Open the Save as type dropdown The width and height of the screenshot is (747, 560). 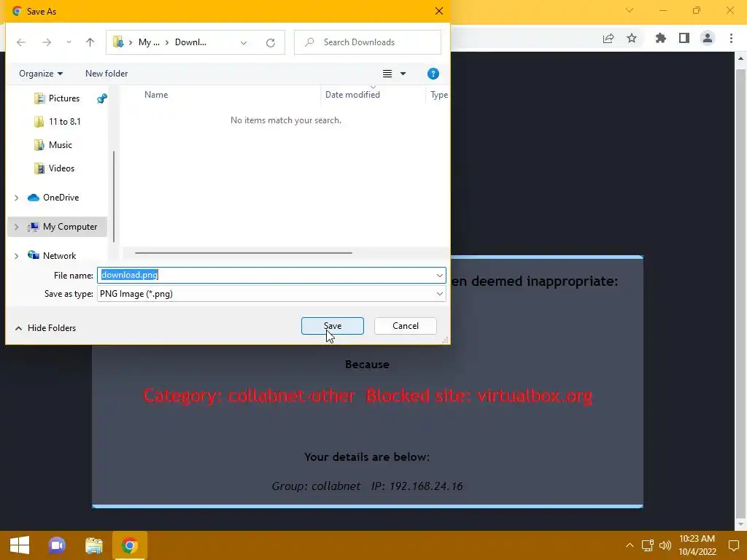271,294
